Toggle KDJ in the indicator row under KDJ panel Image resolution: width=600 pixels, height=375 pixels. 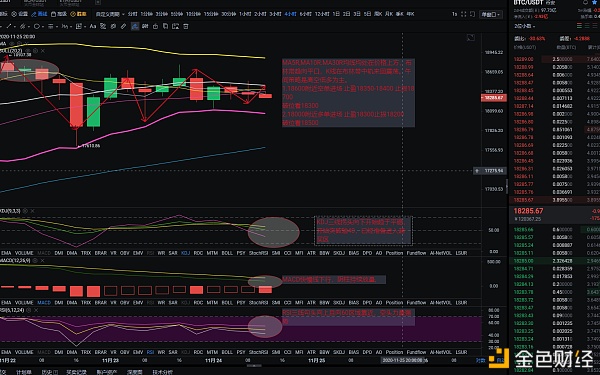[185, 253]
